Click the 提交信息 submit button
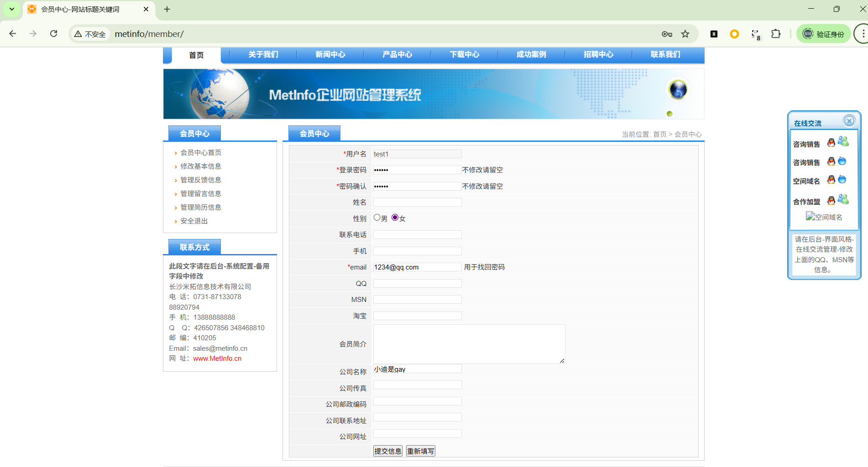 coord(387,451)
